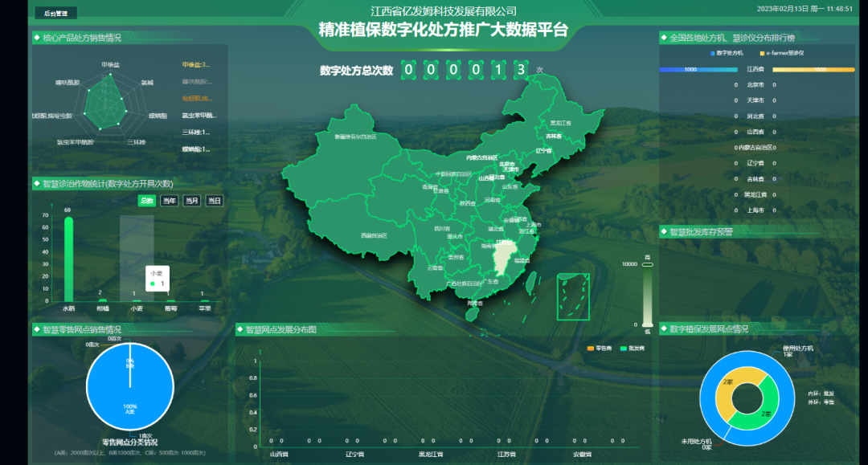
Task: Select the 当月 filter tab
Action: point(191,201)
